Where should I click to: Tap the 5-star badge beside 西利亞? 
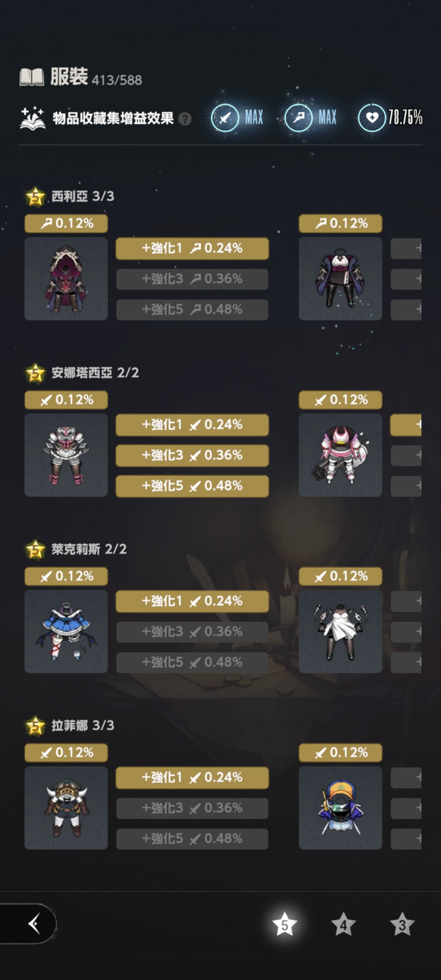[x=36, y=197]
